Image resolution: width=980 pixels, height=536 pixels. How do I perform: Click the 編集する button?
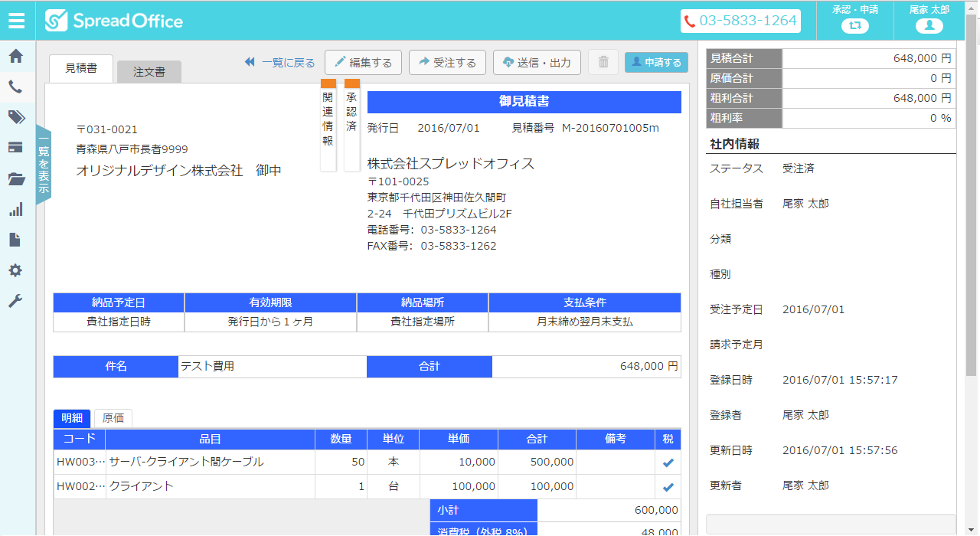363,63
